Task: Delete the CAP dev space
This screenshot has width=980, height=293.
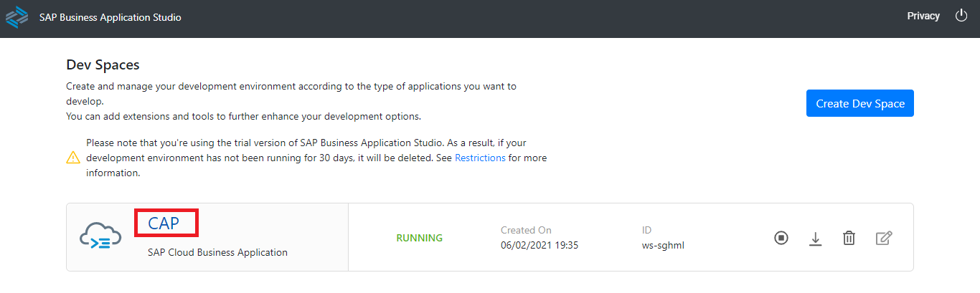Action: click(849, 239)
